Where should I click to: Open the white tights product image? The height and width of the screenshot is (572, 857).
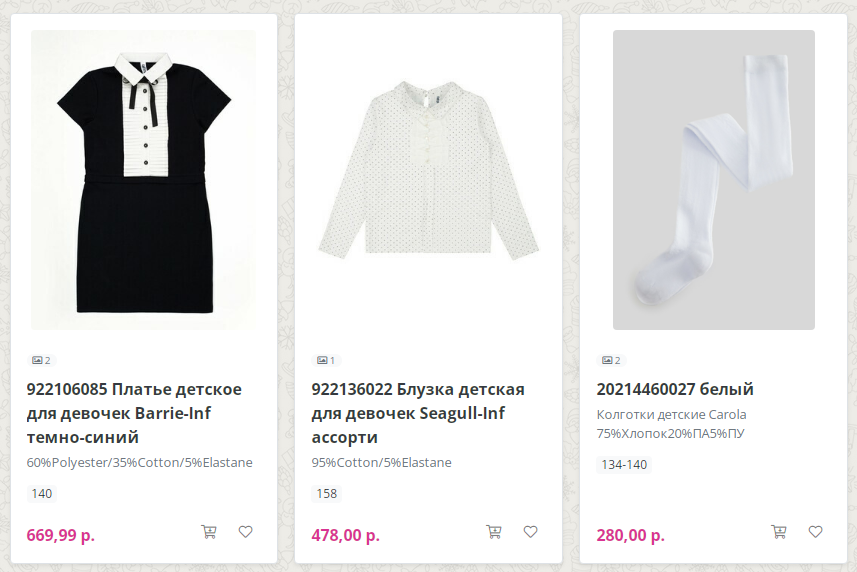click(713, 180)
